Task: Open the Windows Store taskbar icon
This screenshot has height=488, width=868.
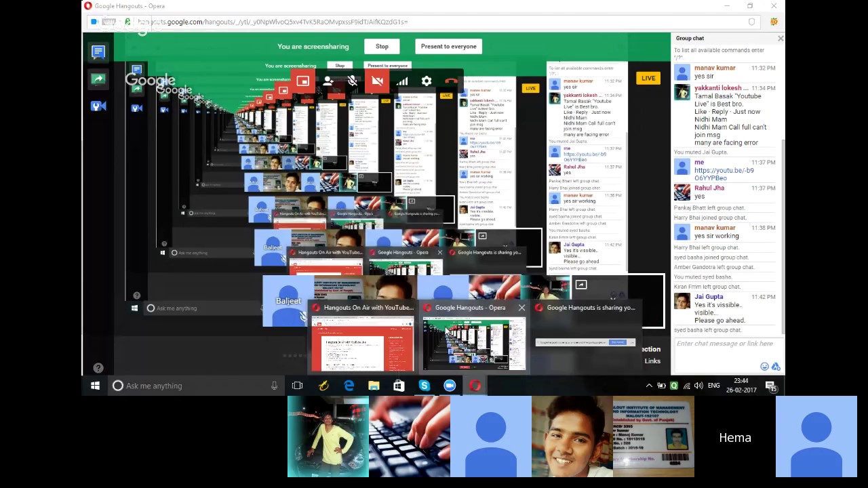Action: pyautogui.click(x=399, y=386)
